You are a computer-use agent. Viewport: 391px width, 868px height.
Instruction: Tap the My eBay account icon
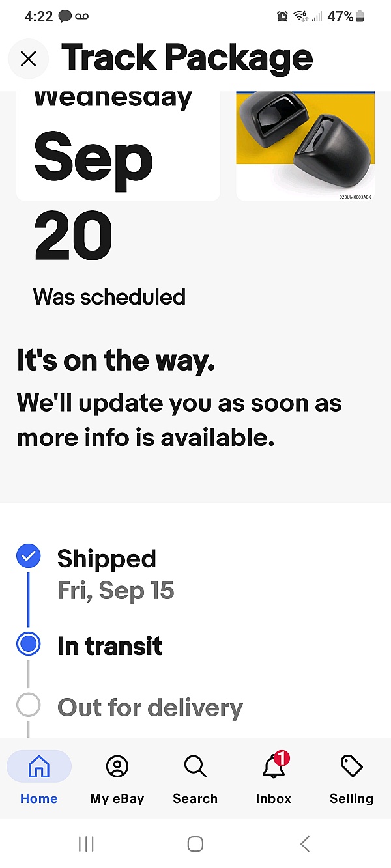pos(117,766)
